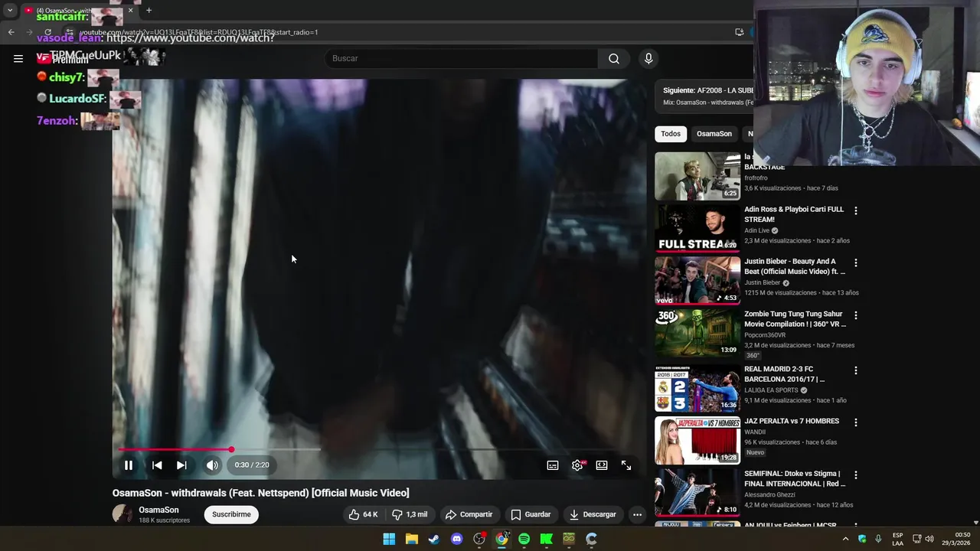This screenshot has height=551, width=980.
Task: Open Spotify from the taskbar
Action: (524, 539)
